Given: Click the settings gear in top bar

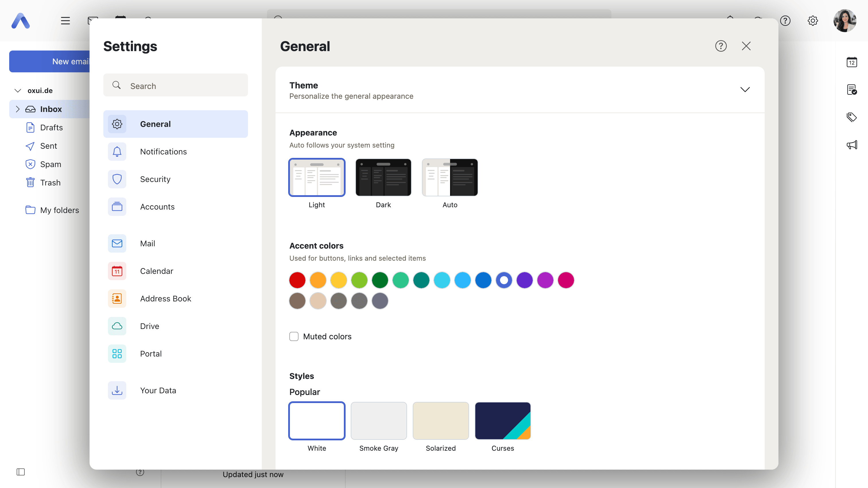Looking at the screenshot, I should coord(812,21).
